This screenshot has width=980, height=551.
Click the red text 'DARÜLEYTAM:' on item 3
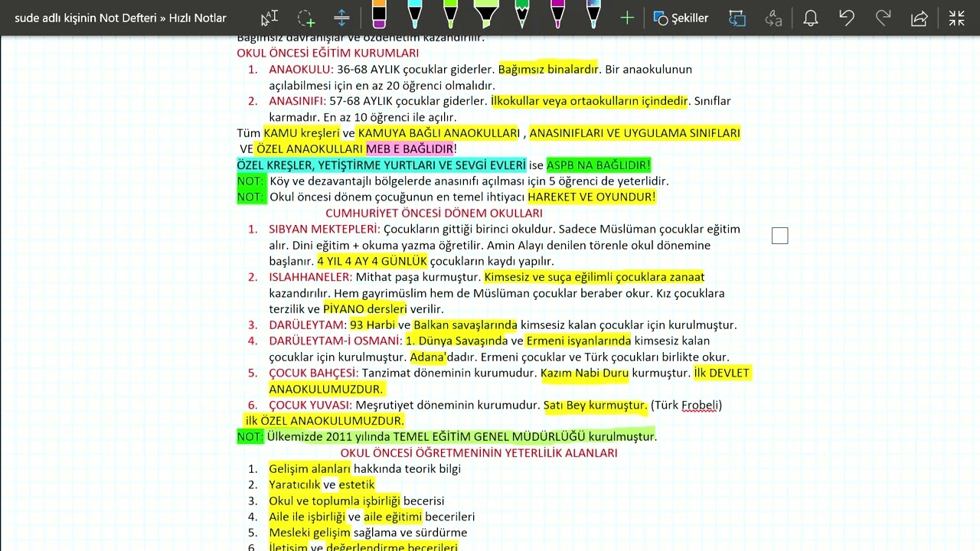point(307,325)
